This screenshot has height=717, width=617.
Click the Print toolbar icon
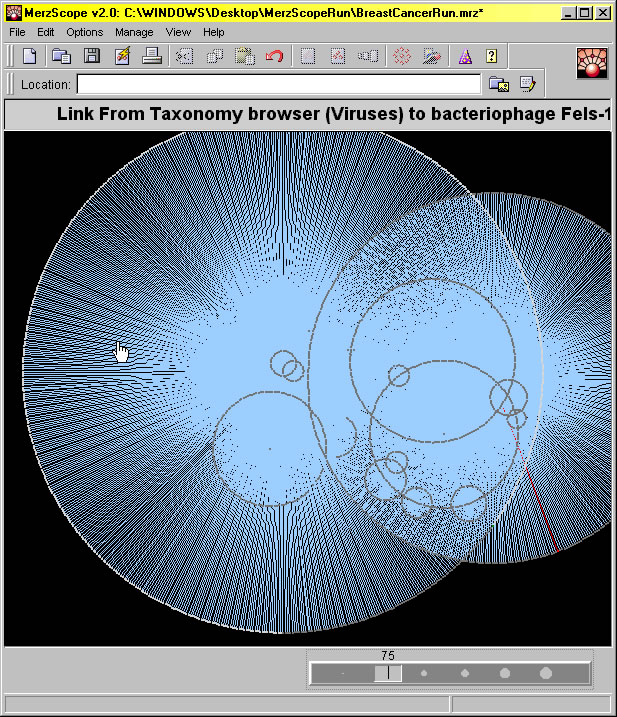151,56
